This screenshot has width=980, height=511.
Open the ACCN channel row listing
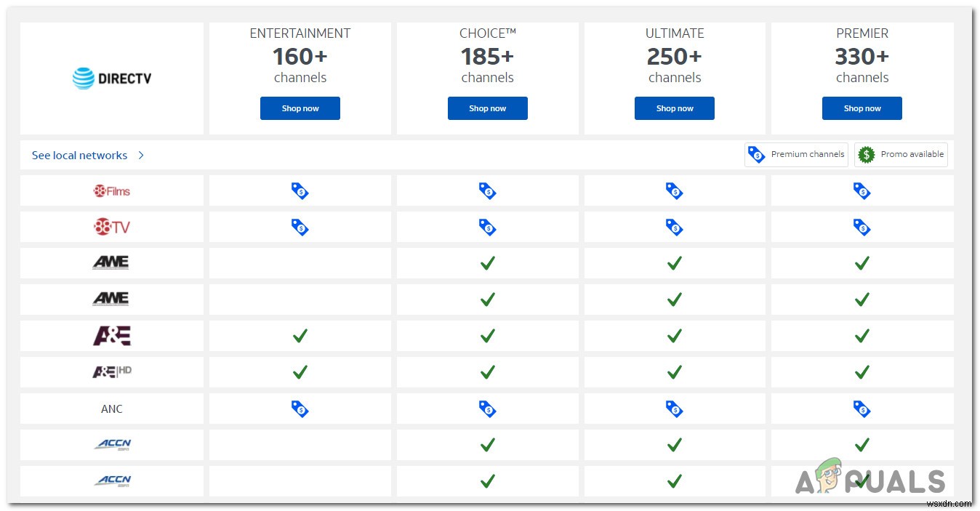click(111, 445)
